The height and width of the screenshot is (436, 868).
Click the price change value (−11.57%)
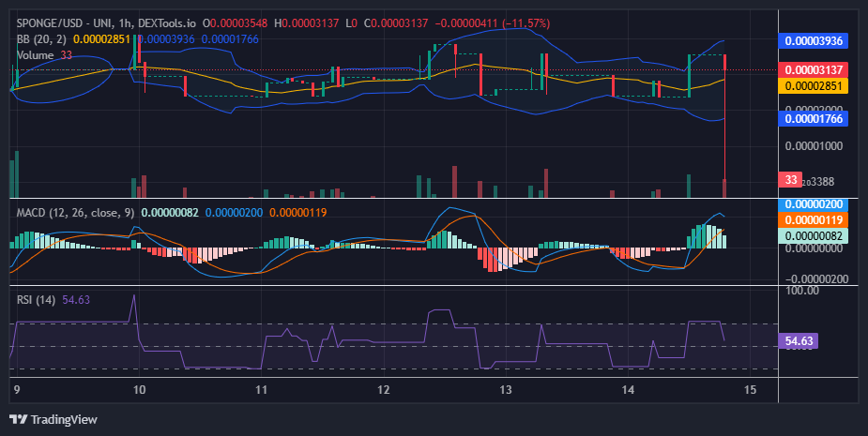pos(526,23)
